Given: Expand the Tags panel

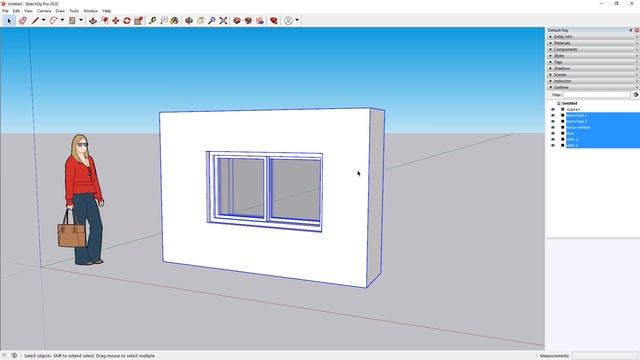Looking at the screenshot, I should tap(593, 62).
